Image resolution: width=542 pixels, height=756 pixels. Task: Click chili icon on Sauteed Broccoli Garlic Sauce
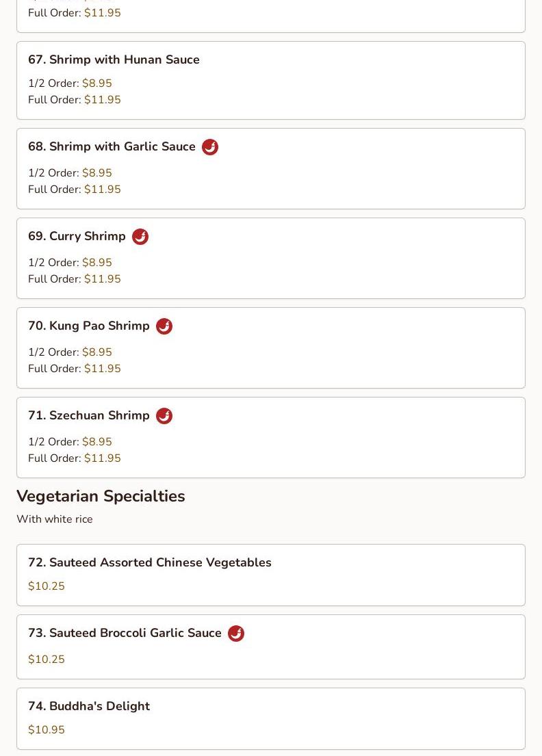236,634
